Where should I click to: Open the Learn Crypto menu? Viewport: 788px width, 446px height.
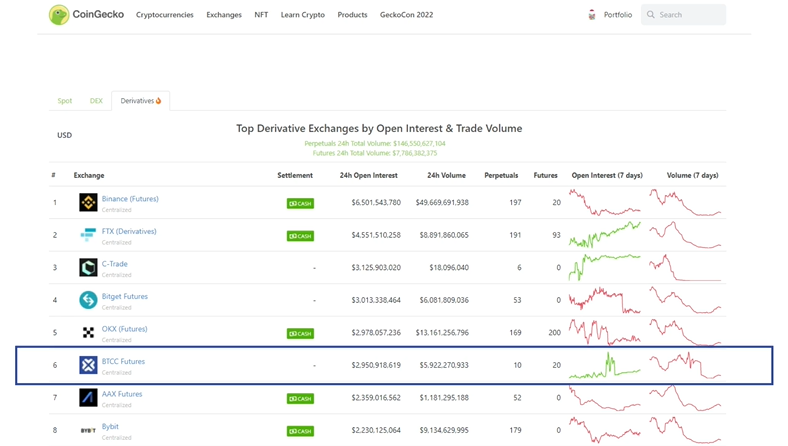coord(303,15)
